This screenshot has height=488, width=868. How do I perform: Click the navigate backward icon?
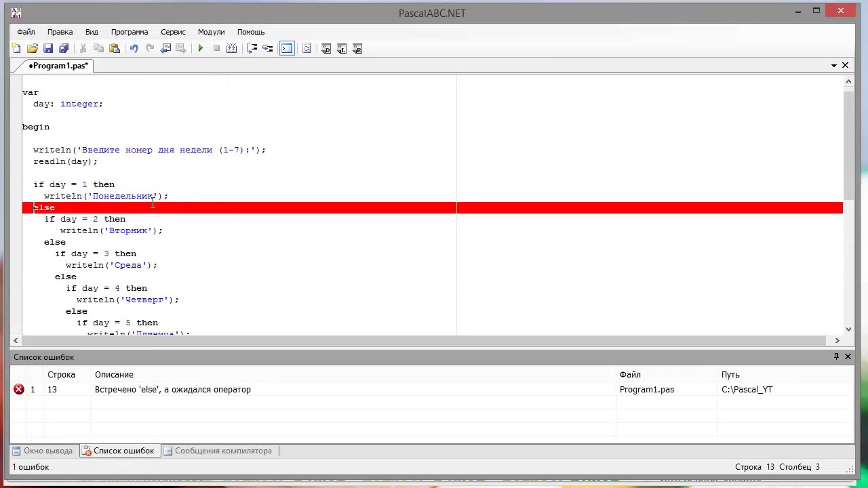(165, 48)
